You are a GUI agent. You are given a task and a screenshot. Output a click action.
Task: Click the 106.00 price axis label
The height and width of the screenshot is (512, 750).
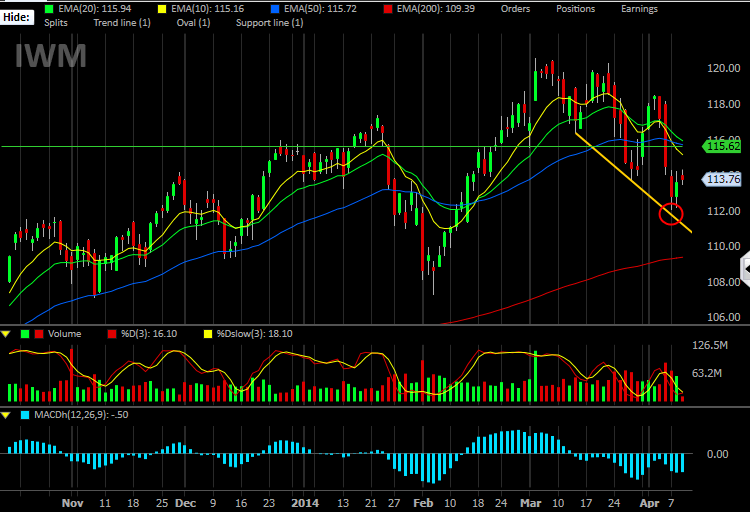724,317
